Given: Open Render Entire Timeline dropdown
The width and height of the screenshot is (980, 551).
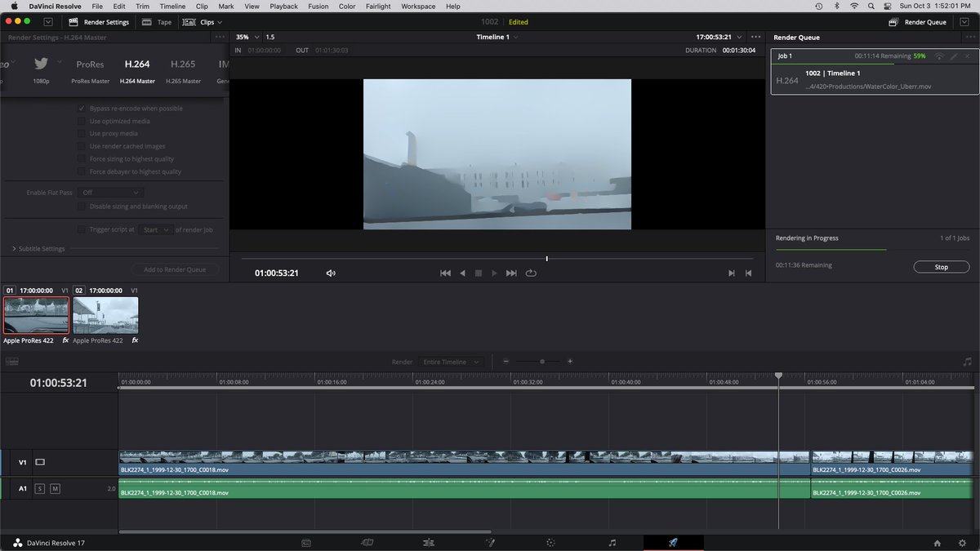Looking at the screenshot, I should (452, 362).
